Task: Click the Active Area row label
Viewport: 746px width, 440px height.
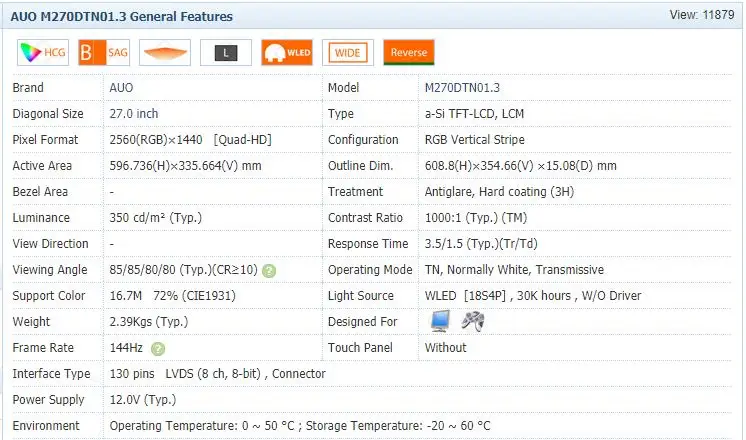Action: click(x=42, y=166)
